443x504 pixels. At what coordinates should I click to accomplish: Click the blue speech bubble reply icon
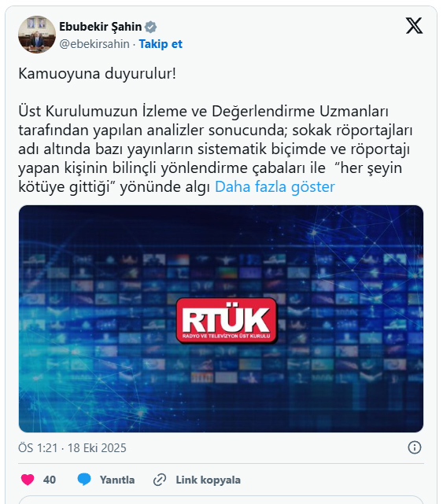pos(84,480)
